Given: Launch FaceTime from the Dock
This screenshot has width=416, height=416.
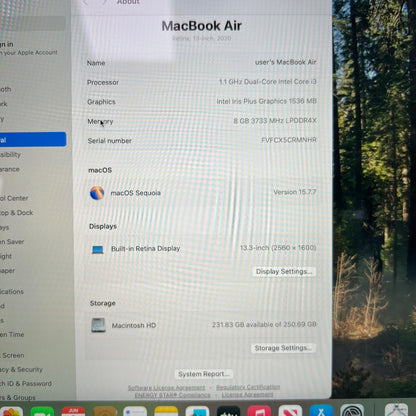Looking at the screenshot, I should click(x=42, y=412).
